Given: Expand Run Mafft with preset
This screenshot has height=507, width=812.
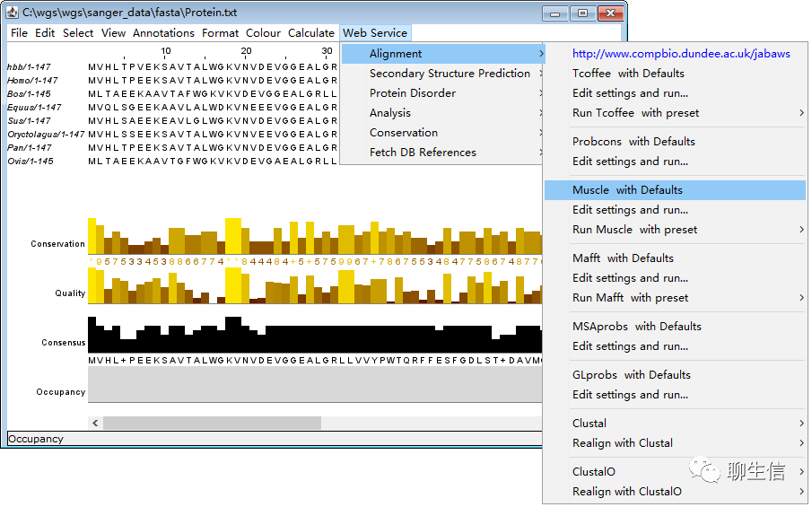Looking at the screenshot, I should tap(676, 297).
